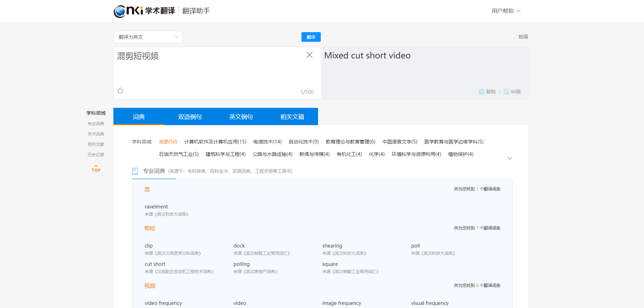Filter by 建筑科学与工程(4)
The width and height of the screenshot is (644, 308).
tap(226, 154)
